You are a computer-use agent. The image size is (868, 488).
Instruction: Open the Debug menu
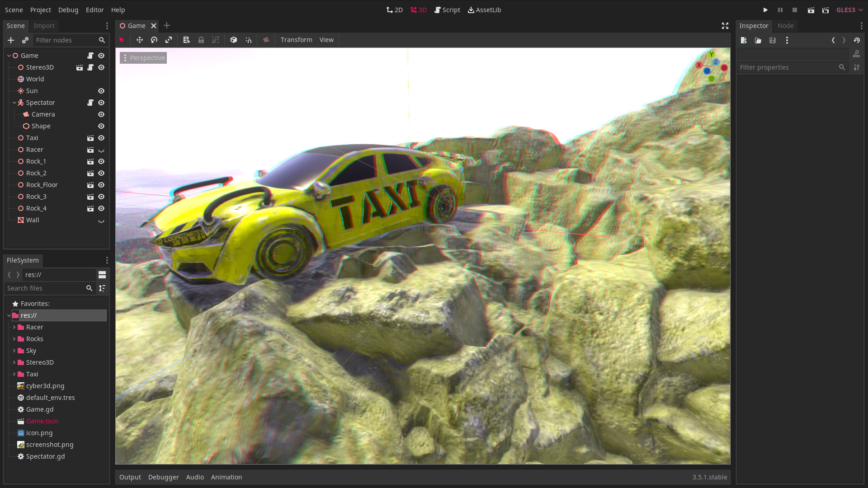point(68,10)
